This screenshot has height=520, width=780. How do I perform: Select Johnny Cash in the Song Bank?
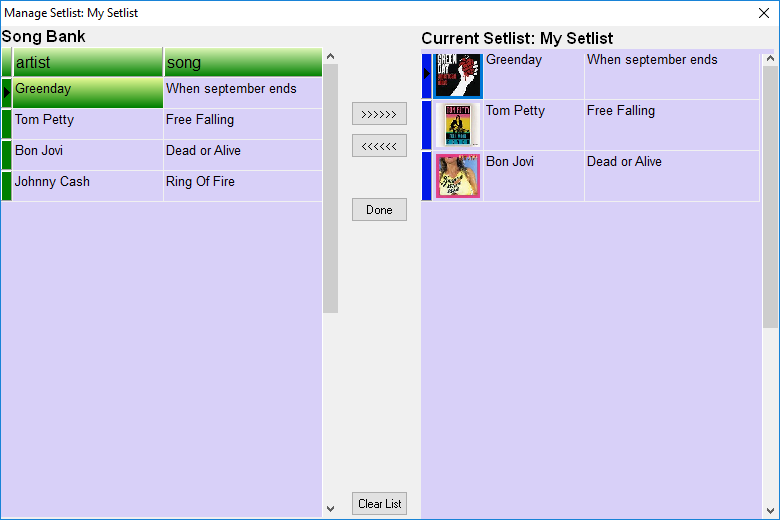[x=52, y=182]
